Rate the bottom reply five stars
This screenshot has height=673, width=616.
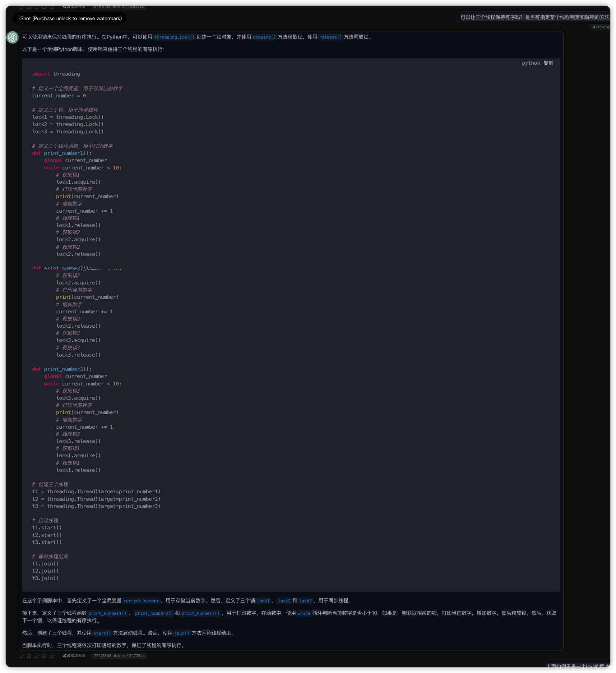click(51, 656)
